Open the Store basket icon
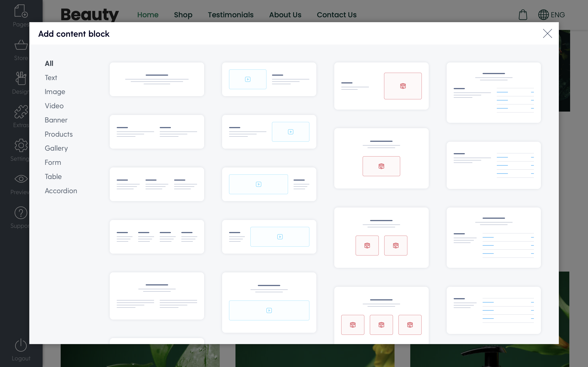The height and width of the screenshot is (367, 588). [x=21, y=45]
